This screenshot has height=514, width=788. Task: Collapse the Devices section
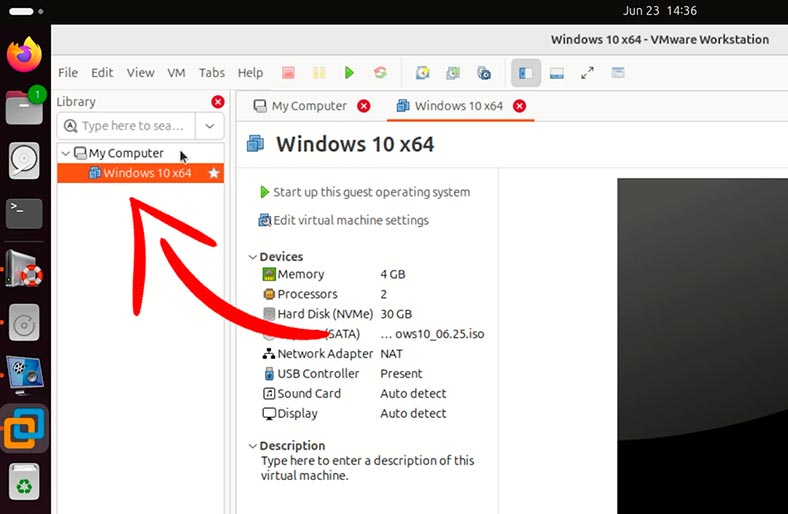tap(253, 257)
